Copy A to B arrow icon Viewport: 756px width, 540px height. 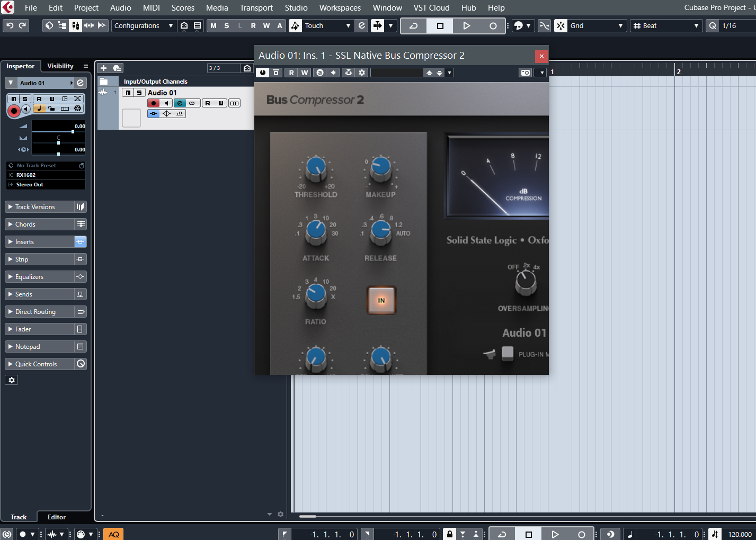[333, 73]
